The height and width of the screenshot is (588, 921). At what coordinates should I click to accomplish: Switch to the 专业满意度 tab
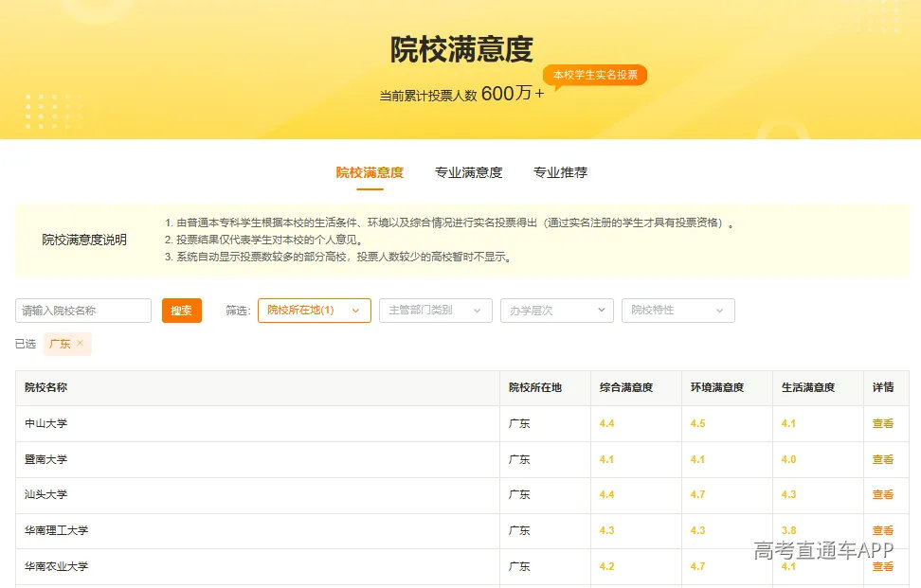click(x=469, y=172)
